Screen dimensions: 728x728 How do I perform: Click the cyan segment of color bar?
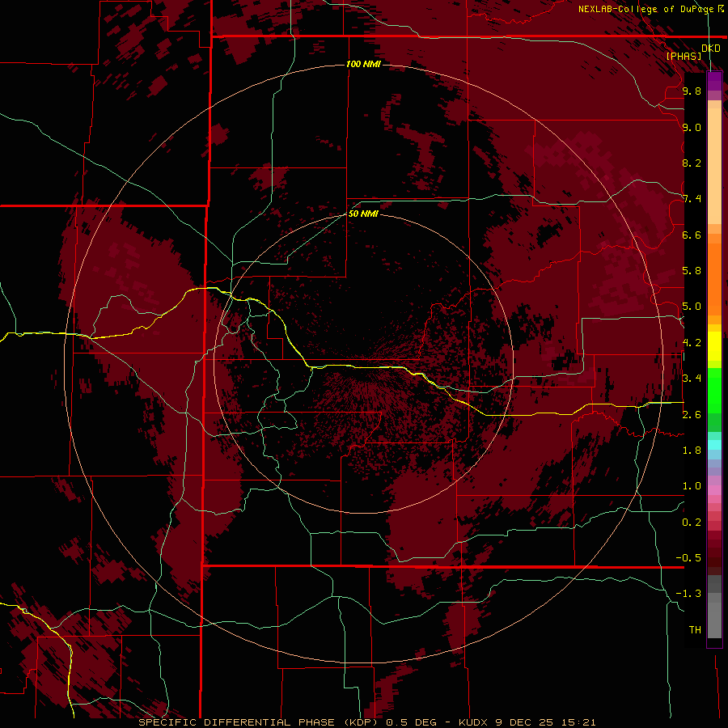click(714, 445)
